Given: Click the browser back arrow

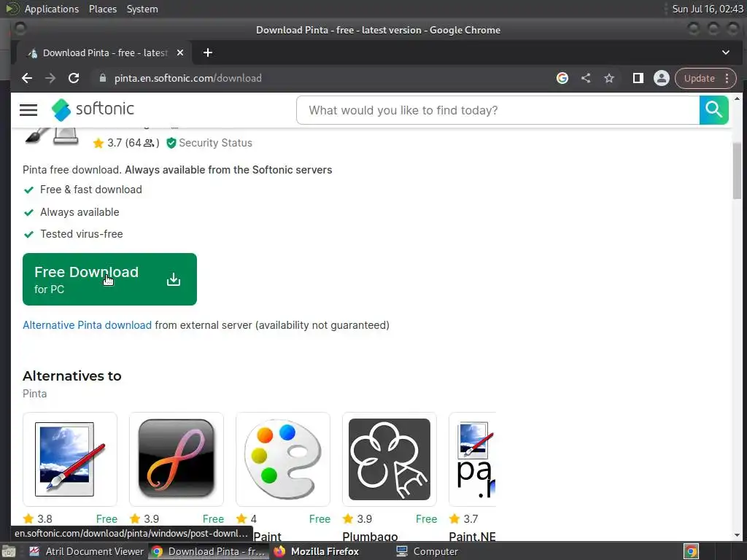Looking at the screenshot, I should click(x=27, y=78).
